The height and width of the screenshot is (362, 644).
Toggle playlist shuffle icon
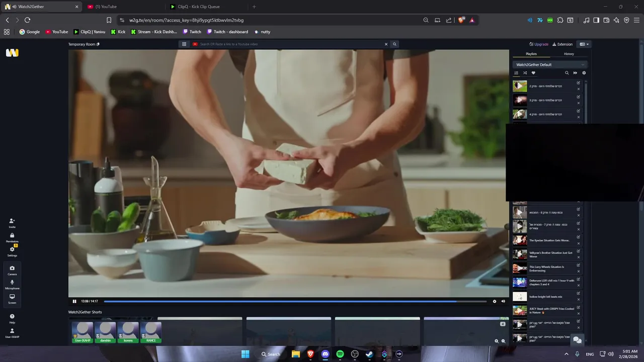(x=525, y=73)
